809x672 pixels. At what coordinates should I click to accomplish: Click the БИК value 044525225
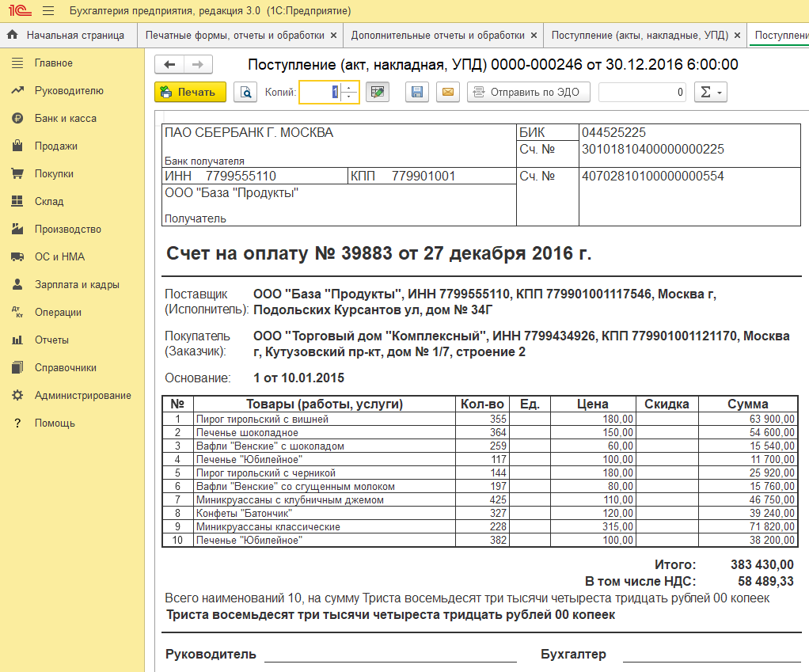[x=613, y=132]
